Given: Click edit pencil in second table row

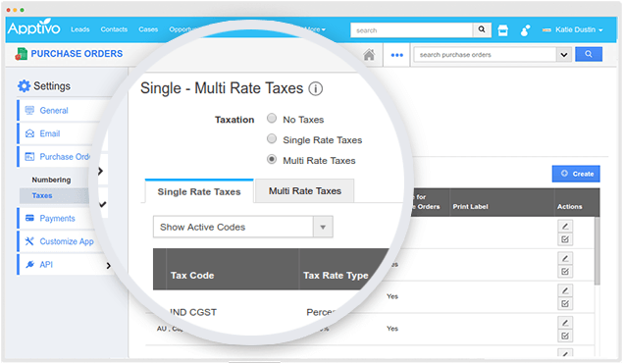Looking at the screenshot, I should pos(565,258).
